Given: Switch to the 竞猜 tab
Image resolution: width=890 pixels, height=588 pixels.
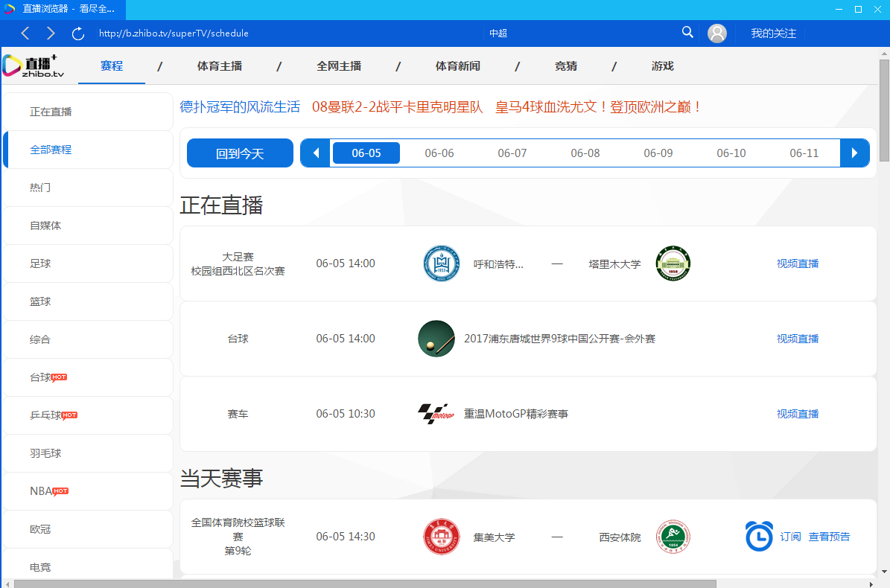Looking at the screenshot, I should pyautogui.click(x=565, y=66).
